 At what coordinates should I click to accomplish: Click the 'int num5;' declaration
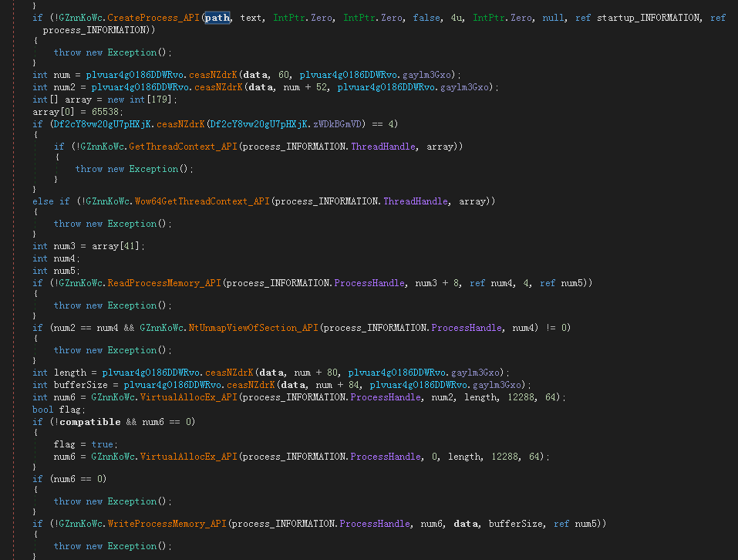tap(56, 271)
